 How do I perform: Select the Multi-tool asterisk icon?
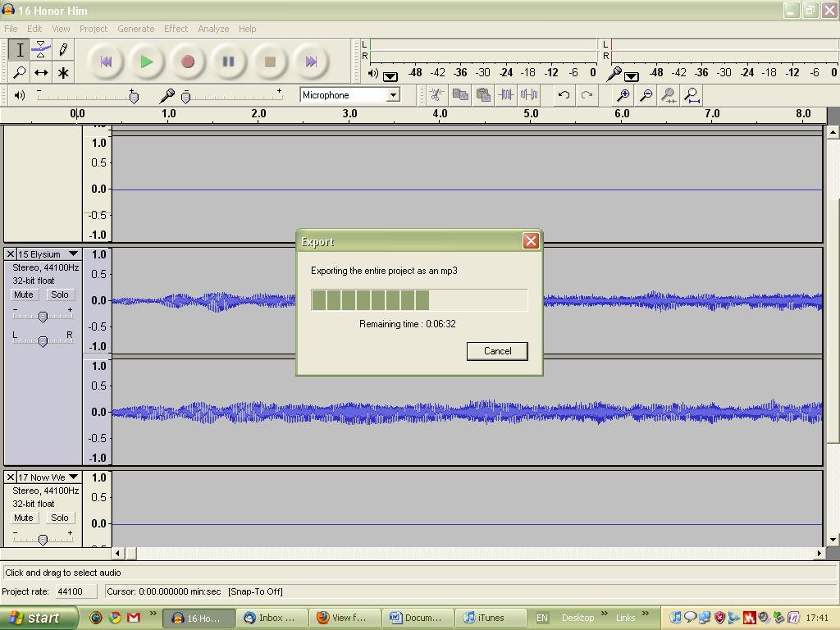click(x=62, y=73)
